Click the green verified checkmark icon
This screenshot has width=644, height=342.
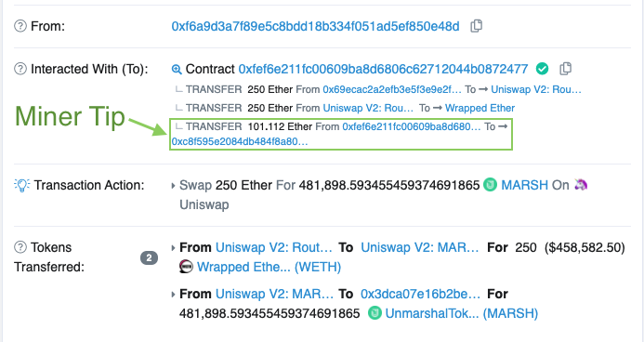542,69
